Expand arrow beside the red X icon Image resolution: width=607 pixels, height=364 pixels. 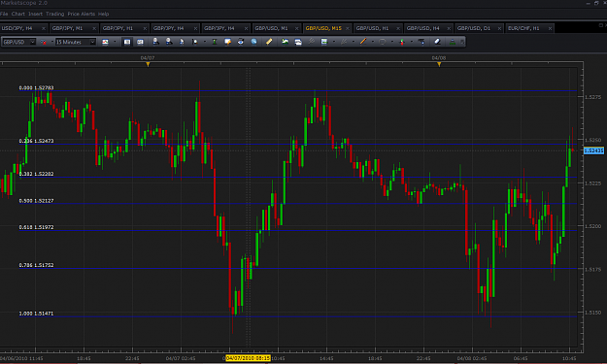tap(52, 42)
